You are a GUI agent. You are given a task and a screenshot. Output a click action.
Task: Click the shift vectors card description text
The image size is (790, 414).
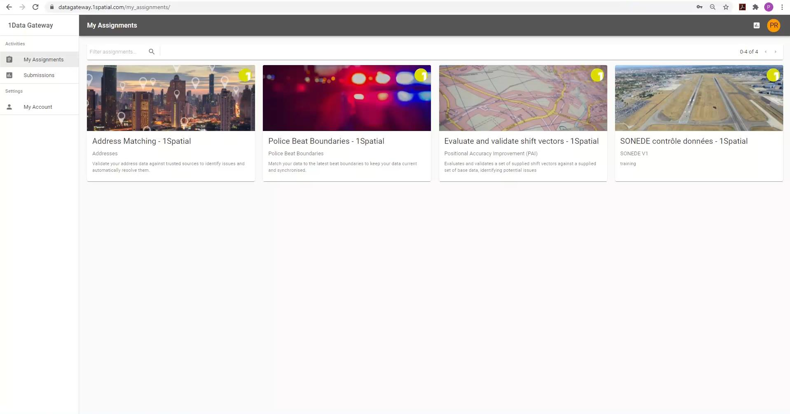(520, 167)
